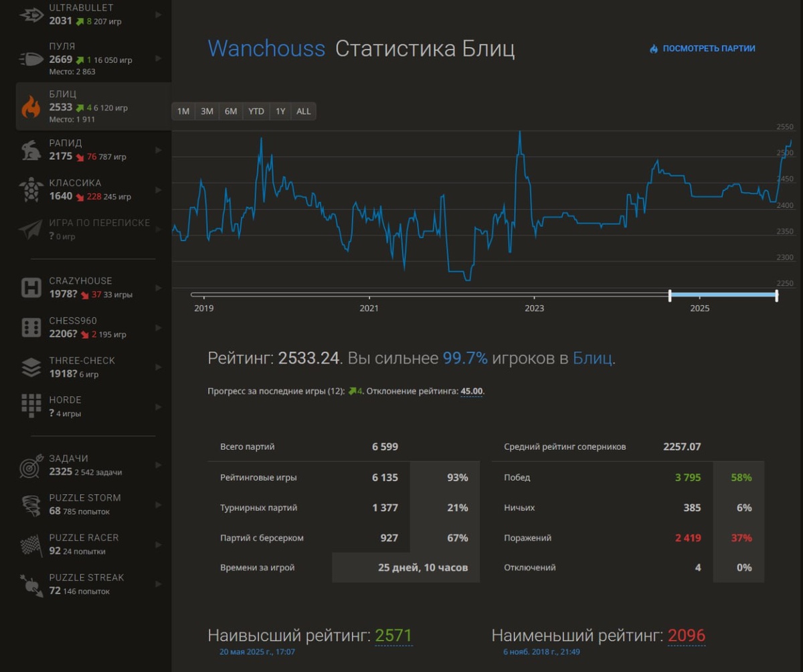Image resolution: width=803 pixels, height=672 pixels.
Task: Expand the UltraBullet row arrow
Action: click(159, 14)
